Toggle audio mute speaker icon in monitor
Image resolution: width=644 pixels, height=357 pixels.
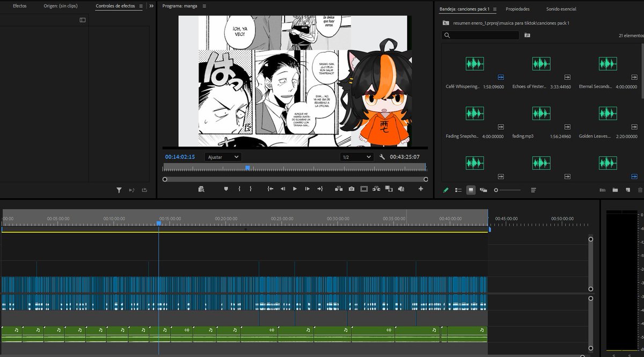401,189
